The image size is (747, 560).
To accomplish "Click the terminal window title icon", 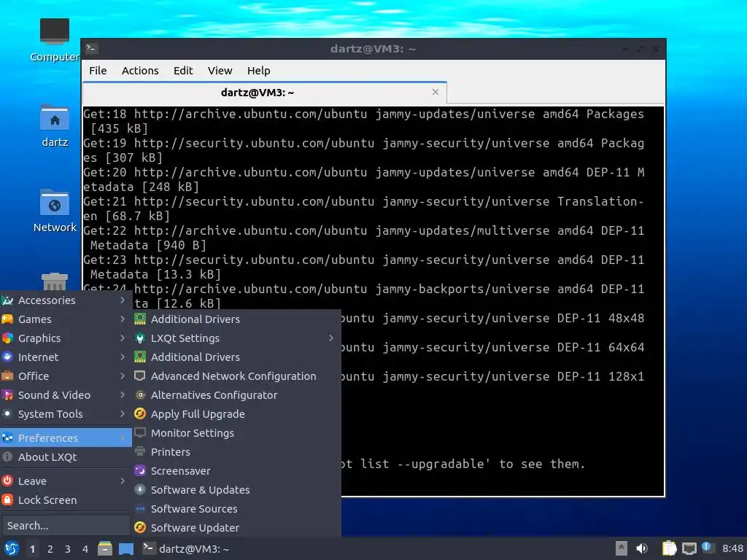I will pyautogui.click(x=91, y=48).
